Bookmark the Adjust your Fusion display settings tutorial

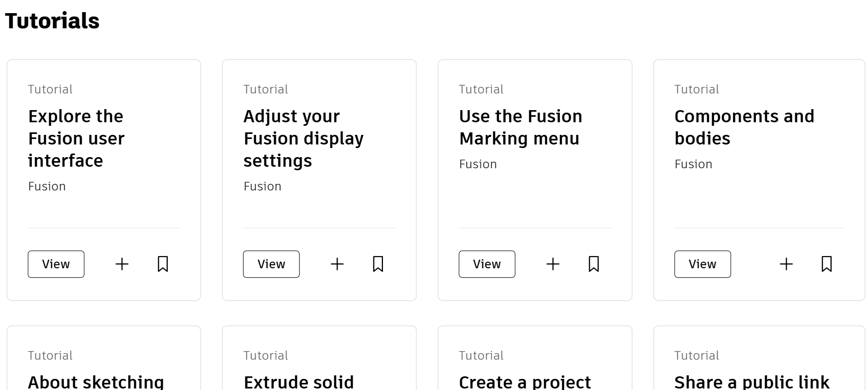click(x=378, y=264)
